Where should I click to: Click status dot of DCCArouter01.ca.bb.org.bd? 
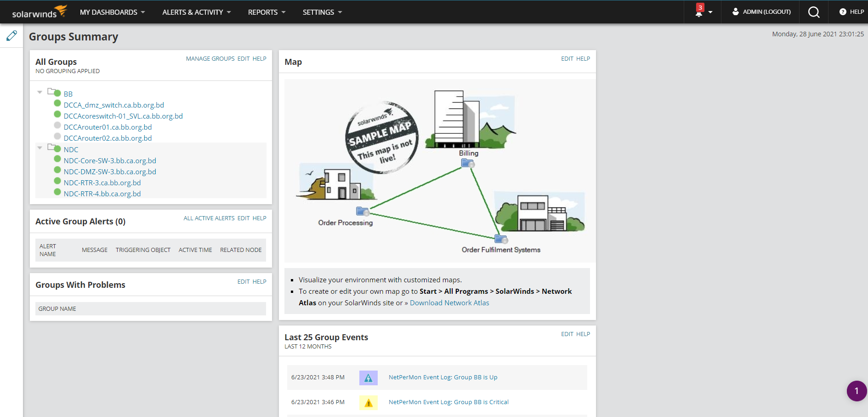pos(57,125)
